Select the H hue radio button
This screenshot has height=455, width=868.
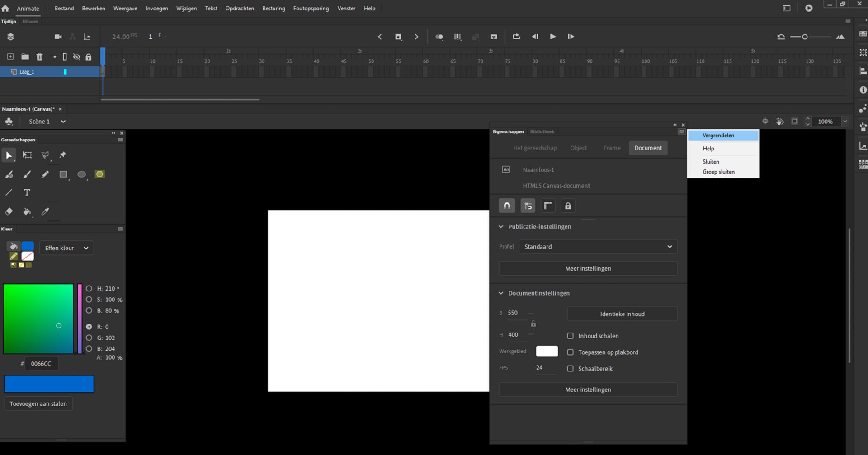pyautogui.click(x=89, y=288)
